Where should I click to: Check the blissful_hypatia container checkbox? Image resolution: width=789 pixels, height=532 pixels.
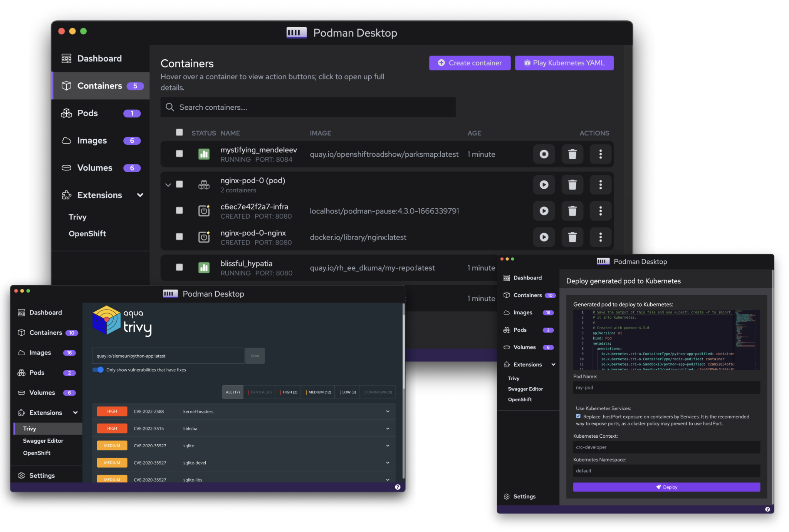point(179,267)
